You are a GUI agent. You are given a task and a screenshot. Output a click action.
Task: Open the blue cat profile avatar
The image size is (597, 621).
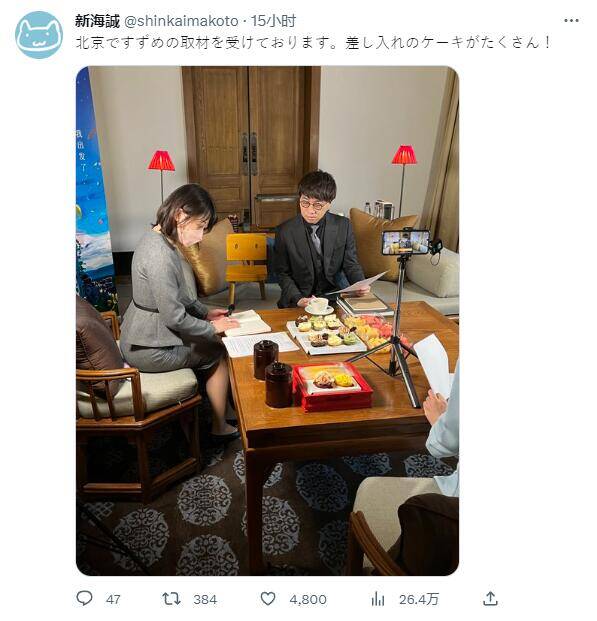[x=39, y=35]
